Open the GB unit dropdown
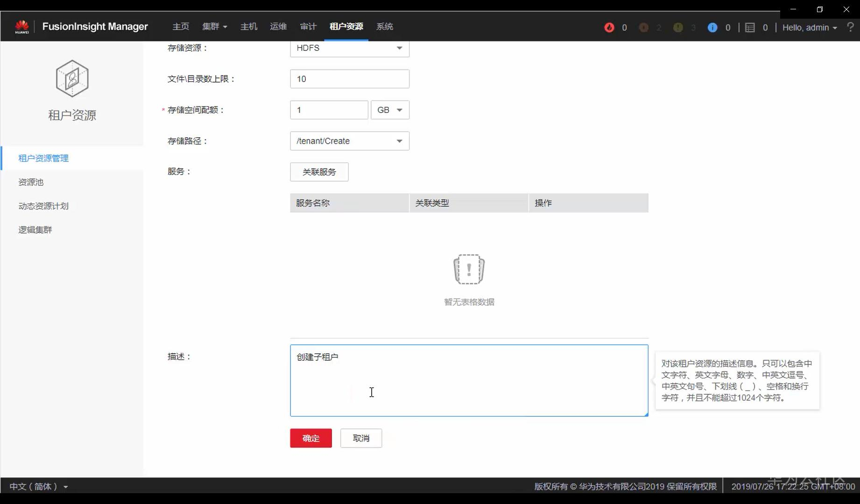This screenshot has width=860, height=504. 390,110
